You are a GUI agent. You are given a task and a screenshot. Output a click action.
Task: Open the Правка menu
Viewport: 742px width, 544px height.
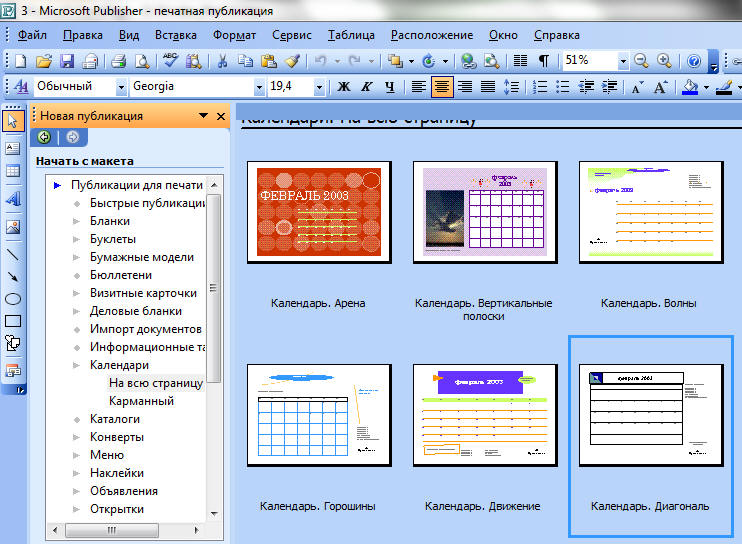[83, 35]
